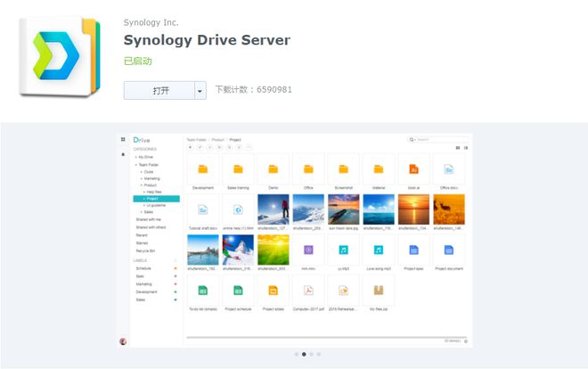Image resolution: width=588 pixels, height=369 pixels.
Task: Switch to the first screenshot carousel dot
Action: 296,354
